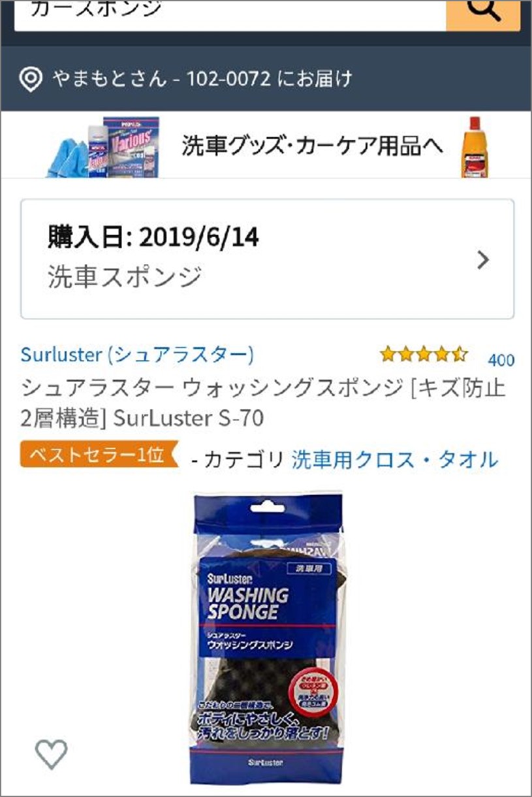Tap the orange search magnifier button
The image size is (532, 797).
point(483,13)
